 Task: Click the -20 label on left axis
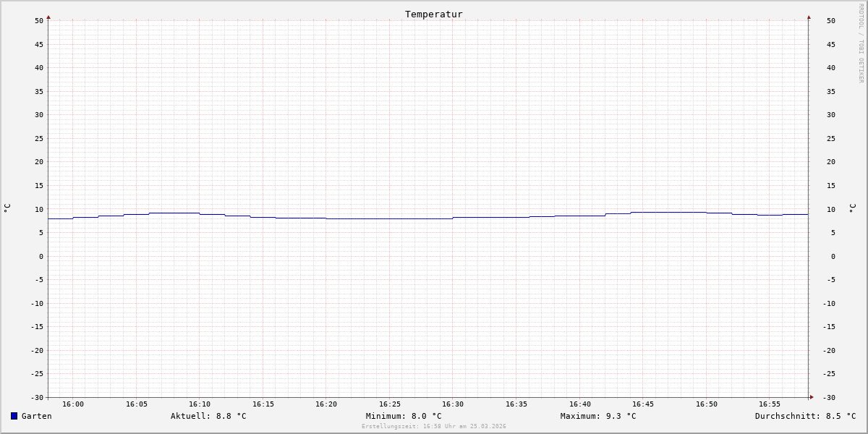(37, 350)
